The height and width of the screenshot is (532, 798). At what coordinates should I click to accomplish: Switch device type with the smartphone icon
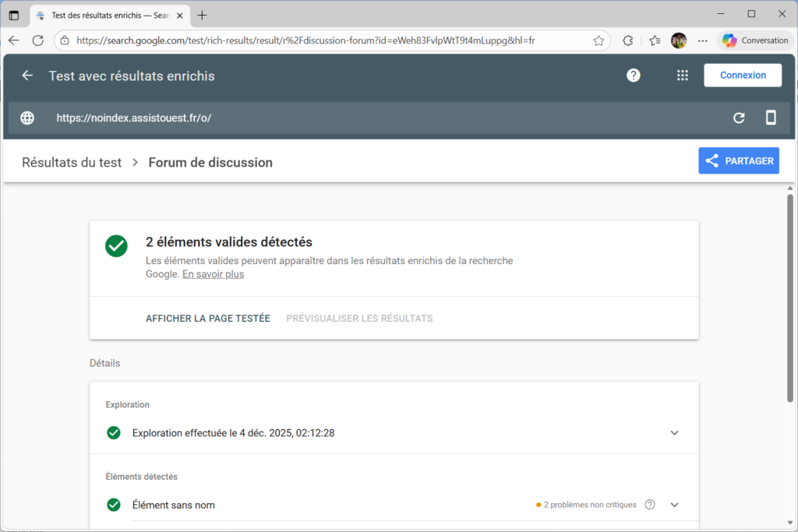coord(771,118)
